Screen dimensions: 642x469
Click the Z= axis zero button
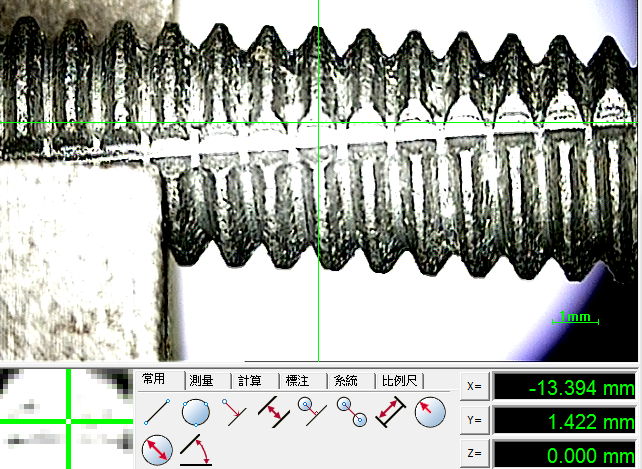pos(474,453)
